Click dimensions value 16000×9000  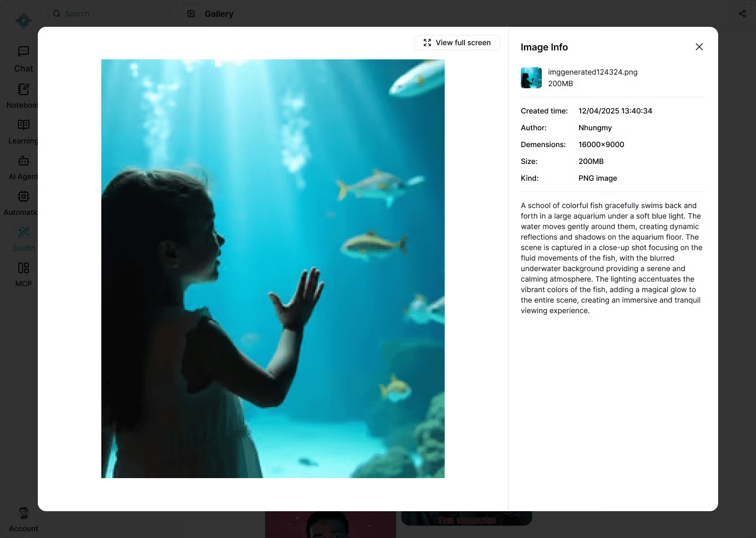(601, 144)
